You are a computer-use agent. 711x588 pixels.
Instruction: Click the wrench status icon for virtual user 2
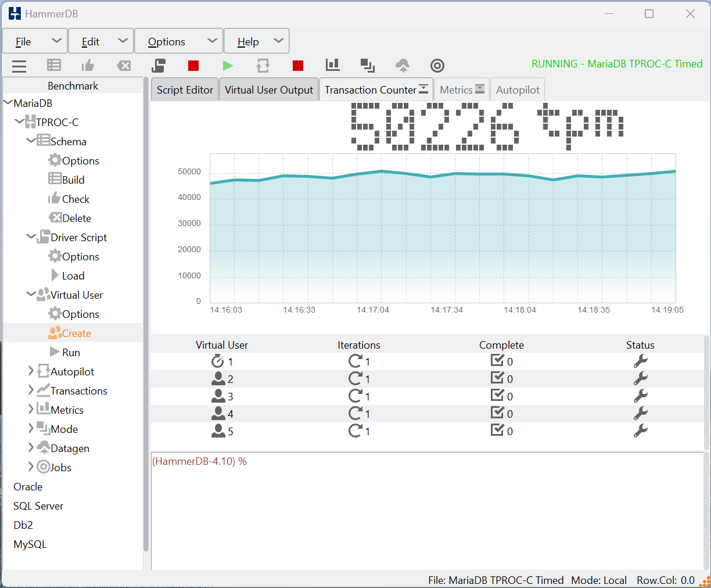pos(640,379)
